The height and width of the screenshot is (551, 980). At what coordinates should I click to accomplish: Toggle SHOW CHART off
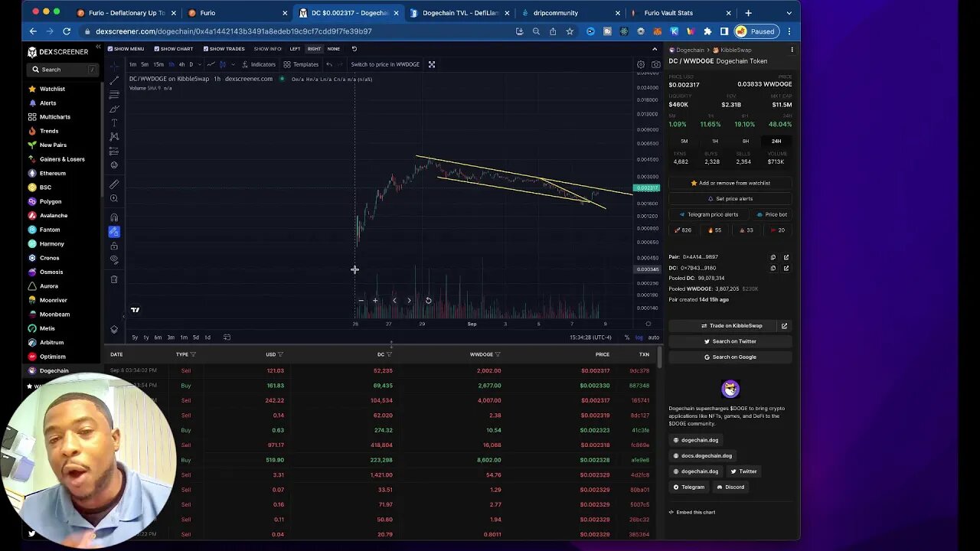(156, 48)
